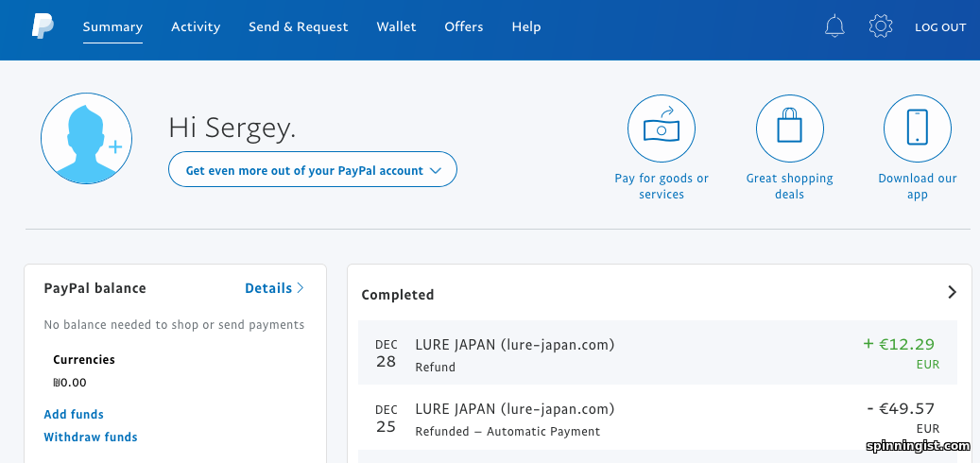Viewport: 980px width, 463px height.
Task: Click the LOG OUT button
Action: tap(940, 27)
